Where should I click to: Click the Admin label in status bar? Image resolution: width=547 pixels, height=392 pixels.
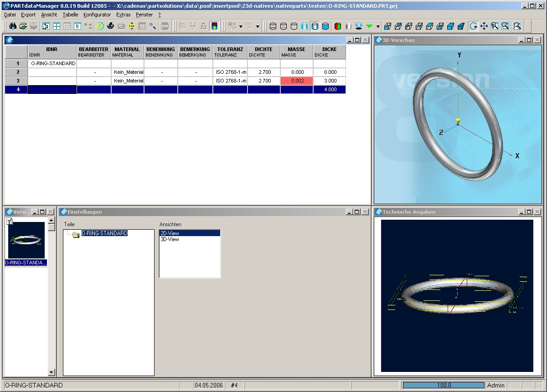pyautogui.click(x=496, y=385)
